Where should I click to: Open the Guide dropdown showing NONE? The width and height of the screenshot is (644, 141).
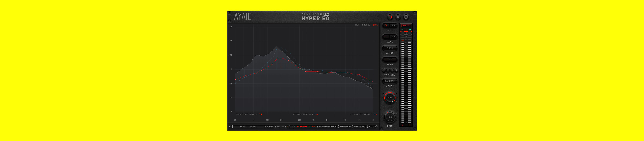pos(390,48)
